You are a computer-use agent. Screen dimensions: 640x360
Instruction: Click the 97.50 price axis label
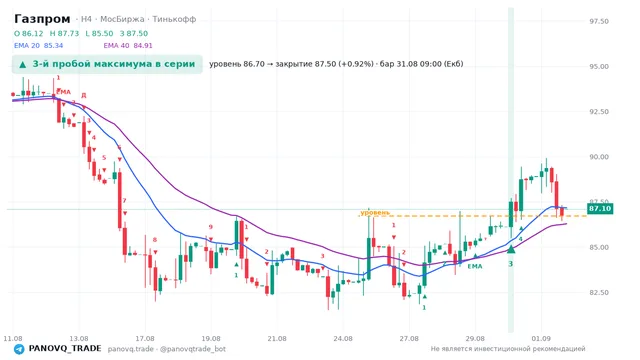click(x=599, y=21)
